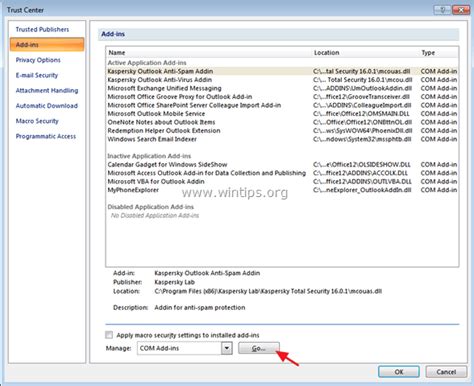Click the Cancel button

click(x=446, y=372)
